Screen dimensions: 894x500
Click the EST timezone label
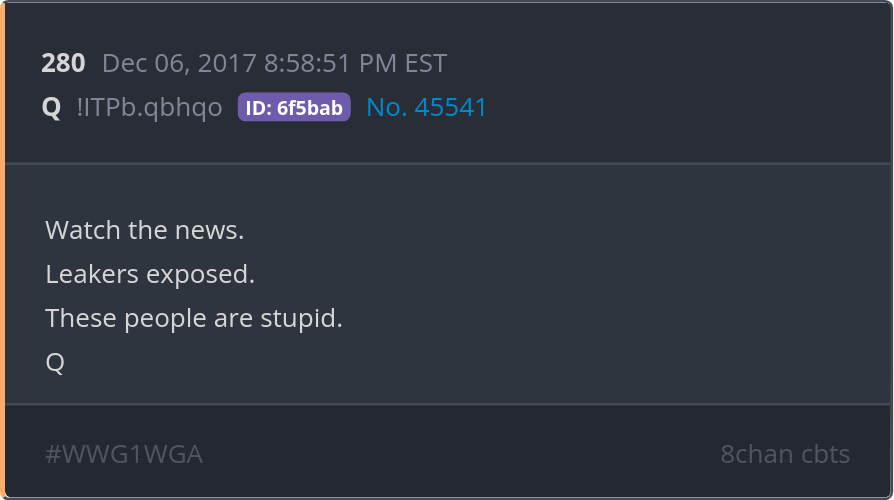[426, 63]
